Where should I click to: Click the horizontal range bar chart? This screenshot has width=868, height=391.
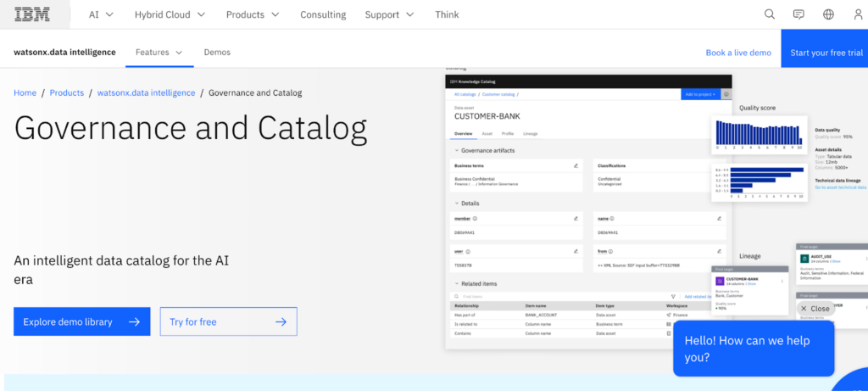759,182
